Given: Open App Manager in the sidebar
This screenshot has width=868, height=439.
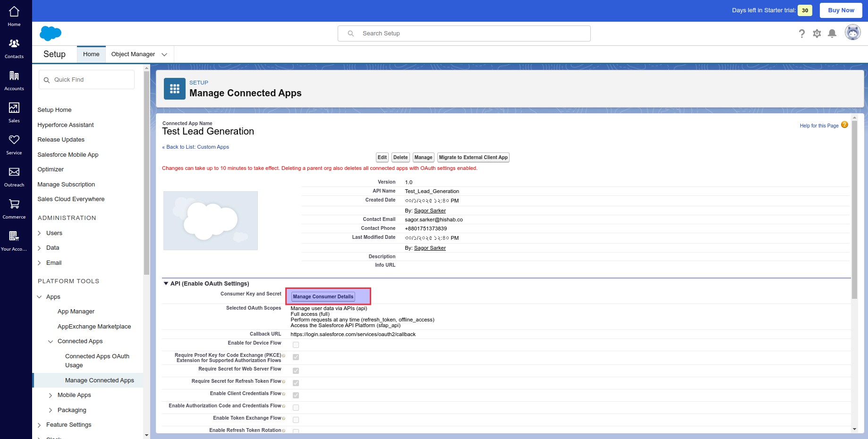Looking at the screenshot, I should (x=76, y=312).
